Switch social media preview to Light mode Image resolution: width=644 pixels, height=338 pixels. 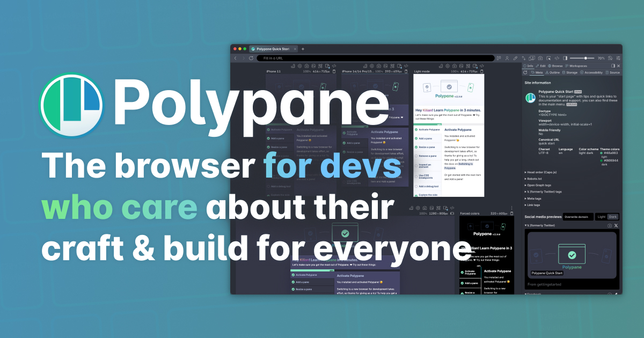pos(602,217)
